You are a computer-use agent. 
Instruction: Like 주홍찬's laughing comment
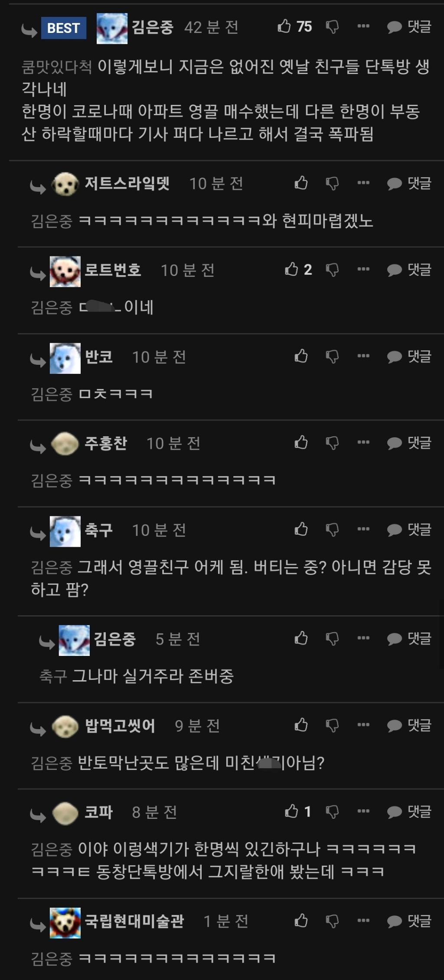(301, 442)
